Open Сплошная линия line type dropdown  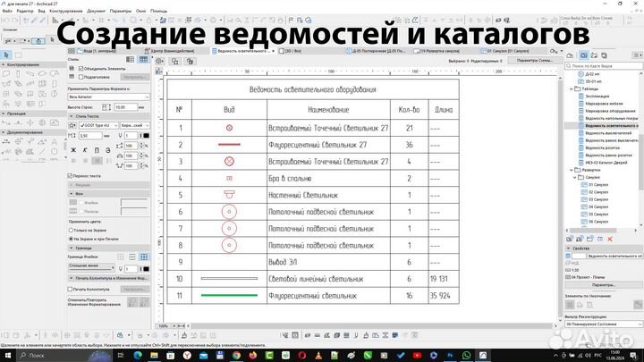(x=91, y=266)
